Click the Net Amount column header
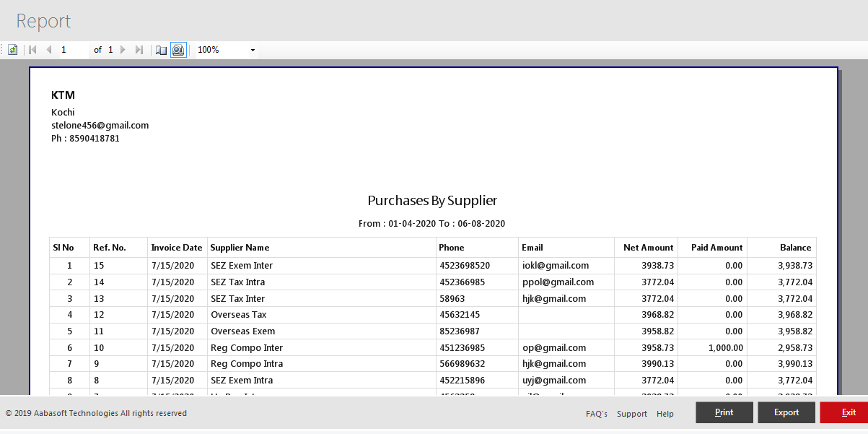Image resolution: width=868 pixels, height=434 pixels. [648, 248]
